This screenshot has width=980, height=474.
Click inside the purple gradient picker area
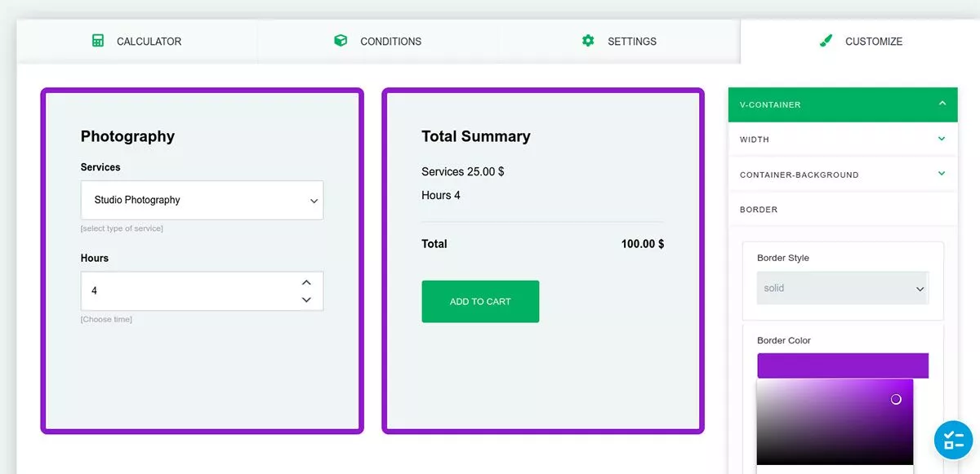click(835, 422)
